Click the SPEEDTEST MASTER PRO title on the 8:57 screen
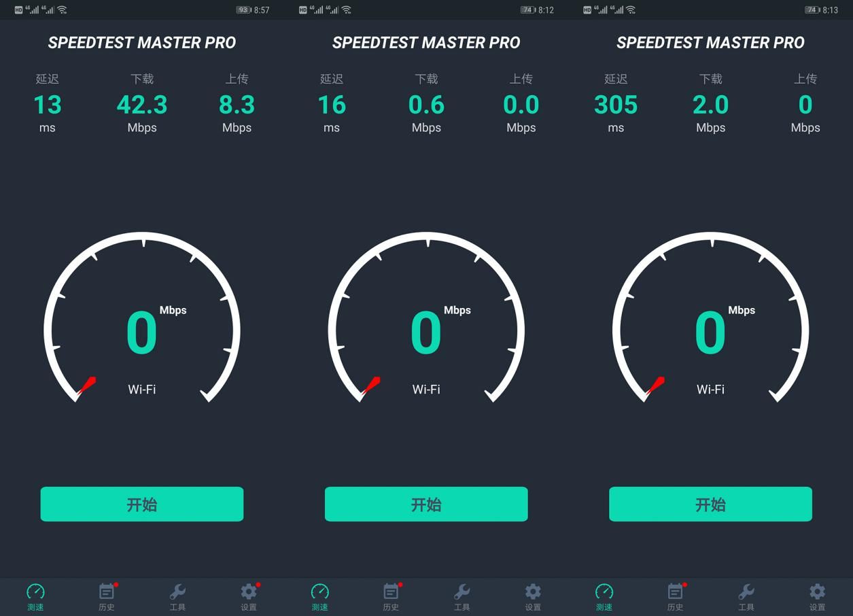 (x=142, y=43)
